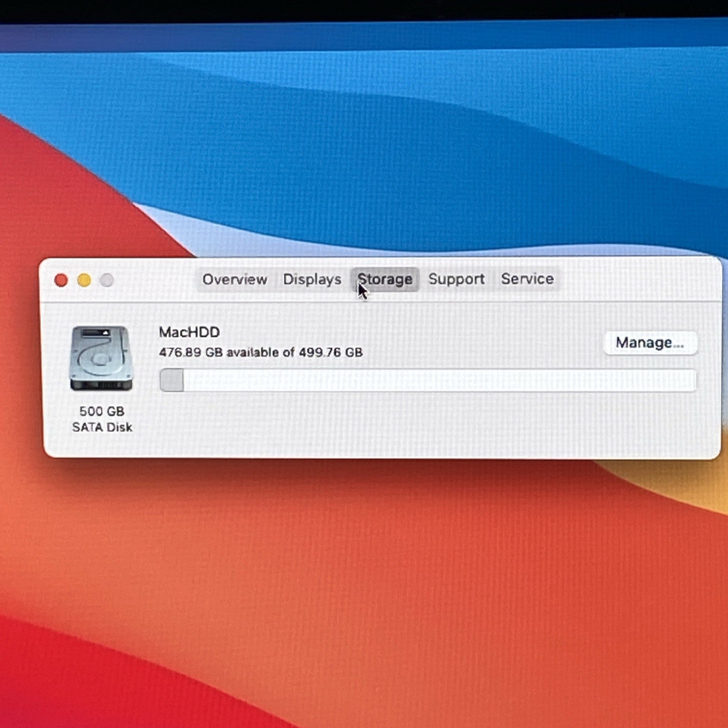Open the Manage... storage button
728x728 pixels.
[650, 343]
